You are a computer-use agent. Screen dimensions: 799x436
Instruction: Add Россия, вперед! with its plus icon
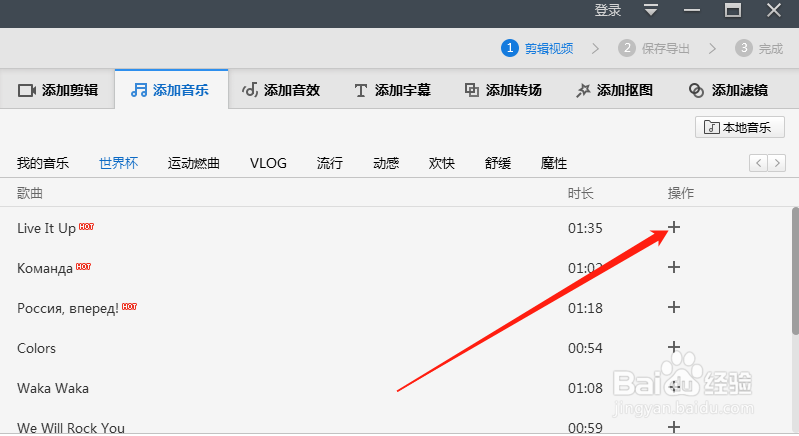pyautogui.click(x=674, y=307)
